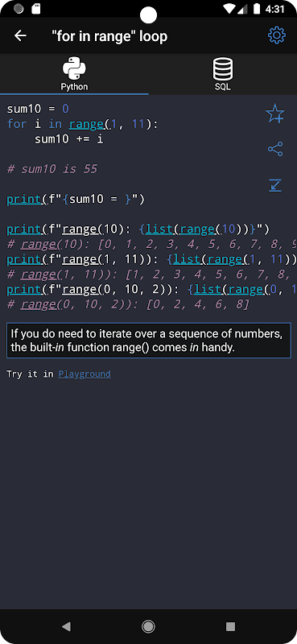Share this code snippet
Screen dimensions: 297x644
click(x=275, y=149)
